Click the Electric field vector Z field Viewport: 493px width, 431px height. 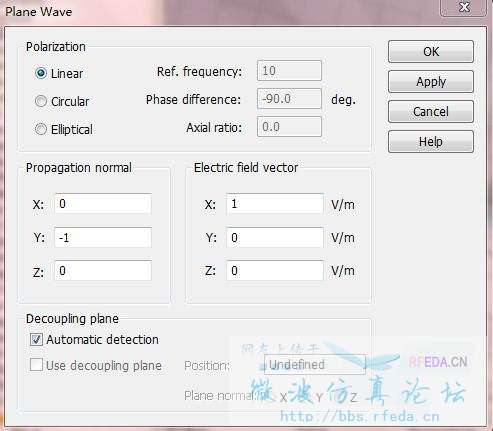pos(275,270)
